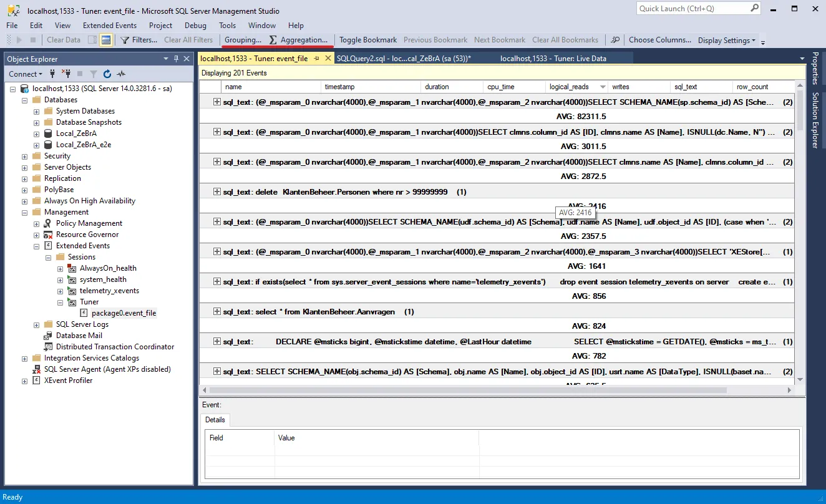Select the Resource Governor node
Screen dimensions: 826x504
pyautogui.click(x=87, y=235)
